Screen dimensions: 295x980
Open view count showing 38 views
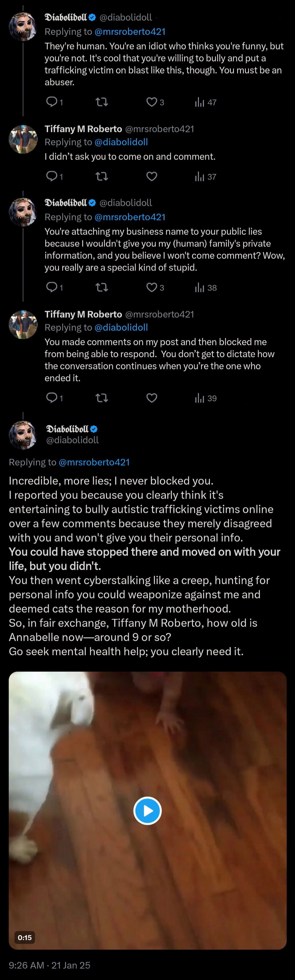(205, 288)
